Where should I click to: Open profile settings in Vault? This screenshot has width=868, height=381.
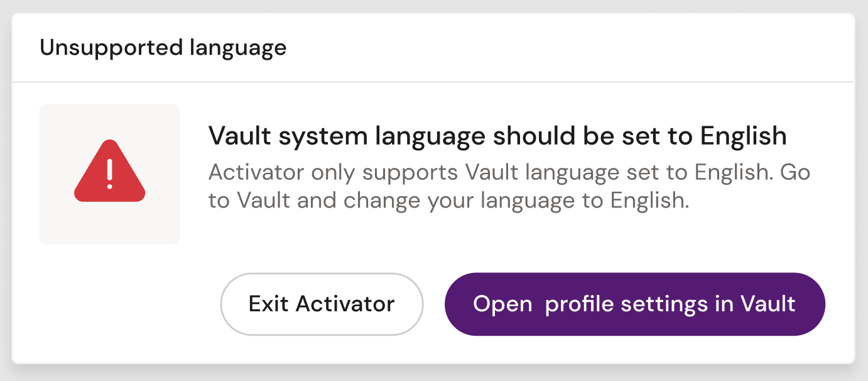point(634,304)
